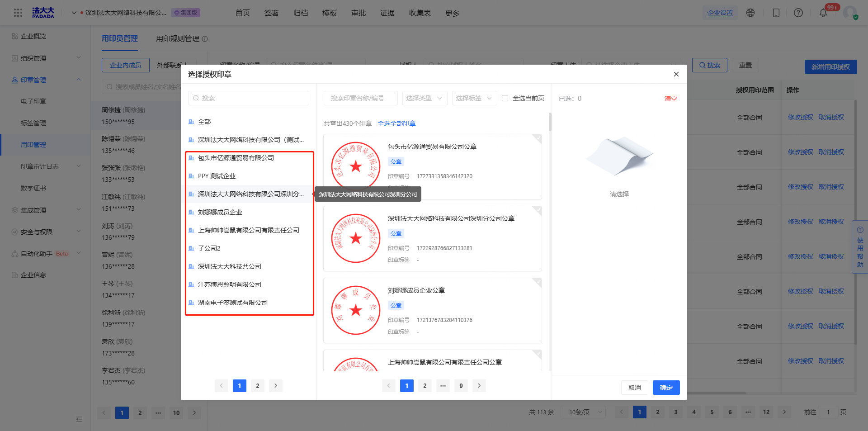Select 刘娜娜成员企业 in company list
Screen dimensions: 868x431
point(220,212)
